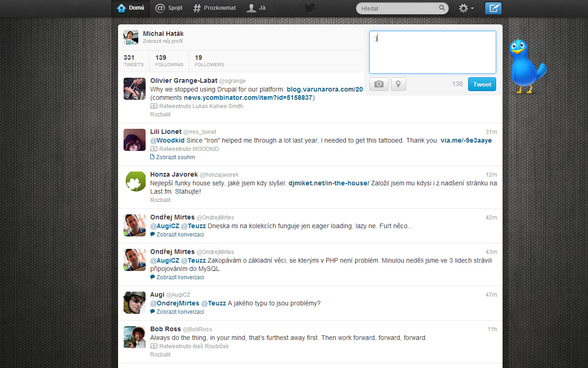The height and width of the screenshot is (368, 588).
Task: Expand Bob Ross' tweet with Rozbalit
Action: point(160,355)
